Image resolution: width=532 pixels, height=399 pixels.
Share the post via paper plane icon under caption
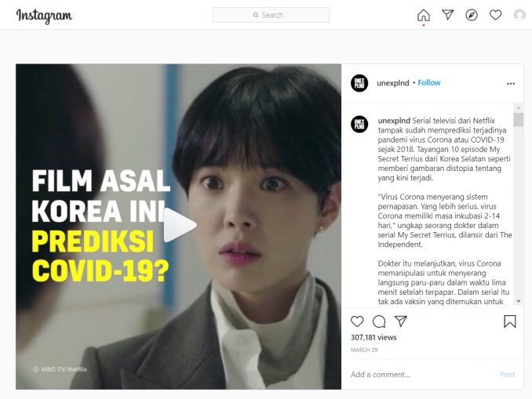click(x=401, y=321)
